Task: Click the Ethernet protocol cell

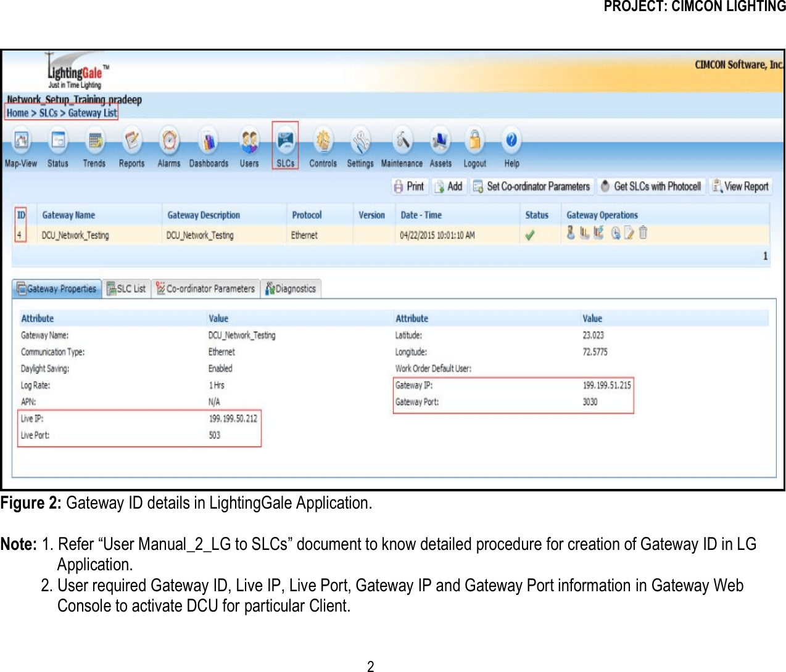Action: click(x=304, y=235)
